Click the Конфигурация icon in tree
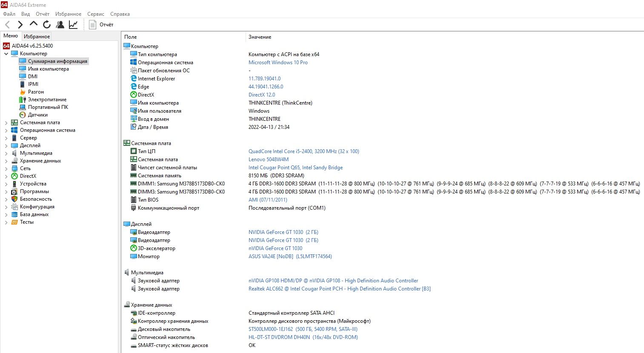Viewport: 644px width, 353px height. click(x=14, y=207)
